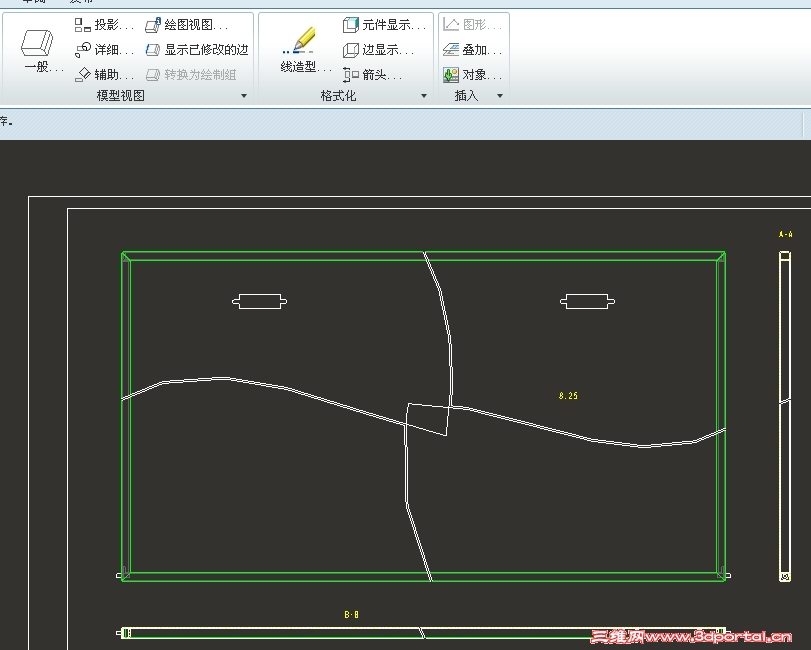Click Convert to Draft Group (转换为绘制组)

(190, 74)
